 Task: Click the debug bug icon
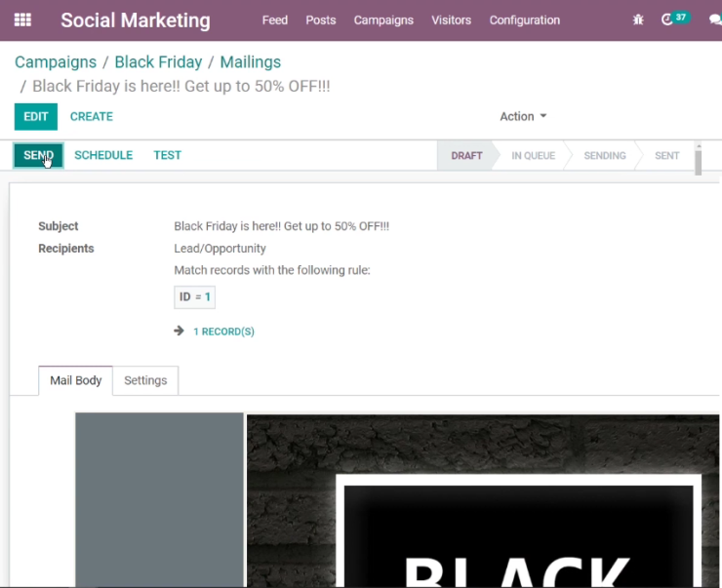click(638, 20)
